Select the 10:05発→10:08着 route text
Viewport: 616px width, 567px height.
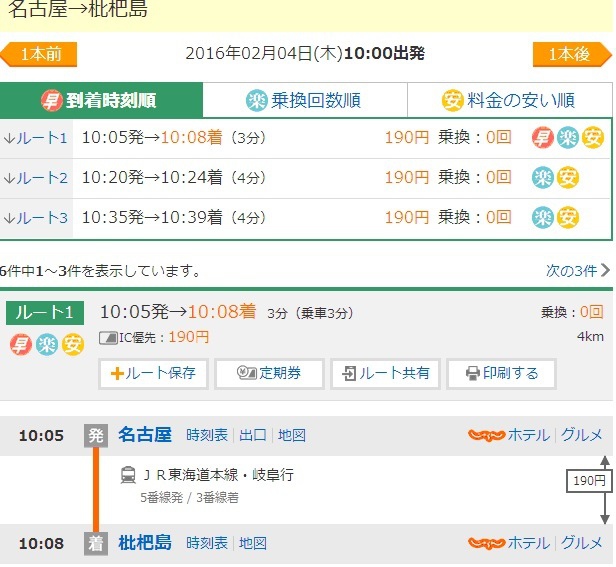coord(152,138)
